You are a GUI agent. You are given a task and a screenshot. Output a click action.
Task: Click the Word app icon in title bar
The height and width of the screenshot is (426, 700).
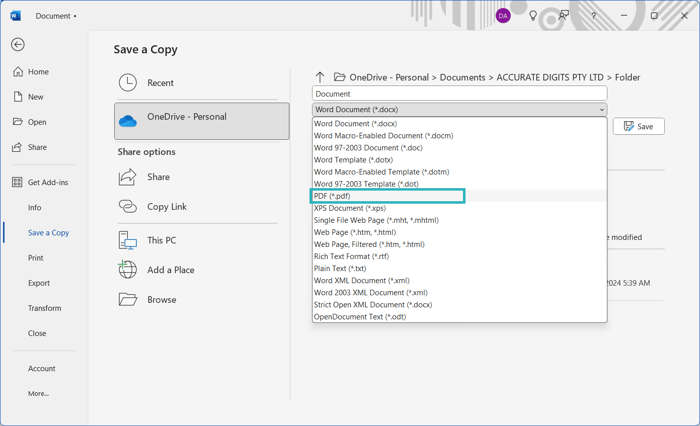tap(15, 16)
